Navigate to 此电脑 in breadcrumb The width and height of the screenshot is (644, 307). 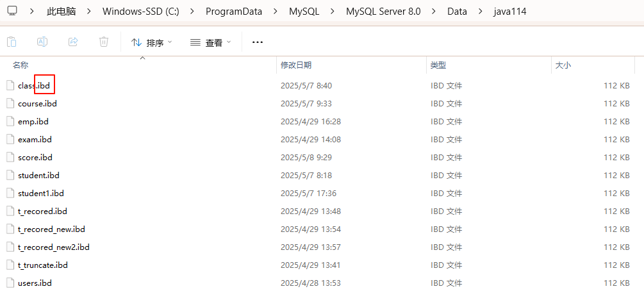pyautogui.click(x=62, y=12)
